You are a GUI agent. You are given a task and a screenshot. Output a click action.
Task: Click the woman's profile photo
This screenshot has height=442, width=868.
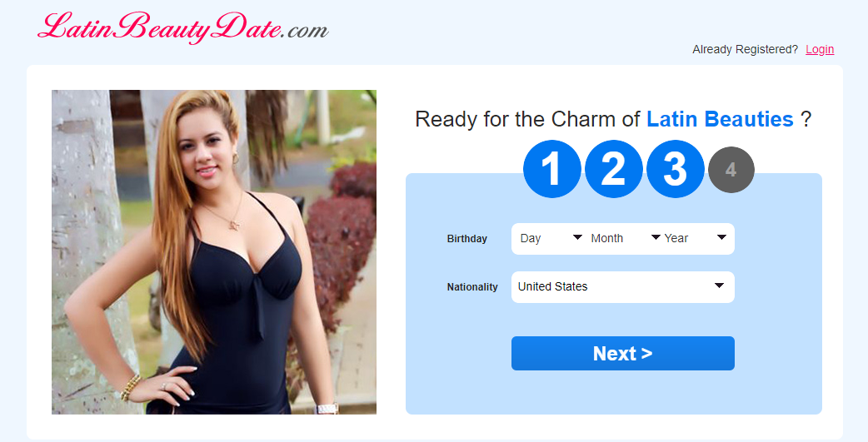(214, 252)
